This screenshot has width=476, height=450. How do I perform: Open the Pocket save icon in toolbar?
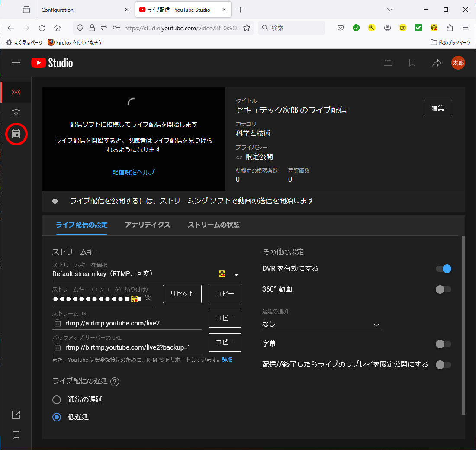[341, 28]
